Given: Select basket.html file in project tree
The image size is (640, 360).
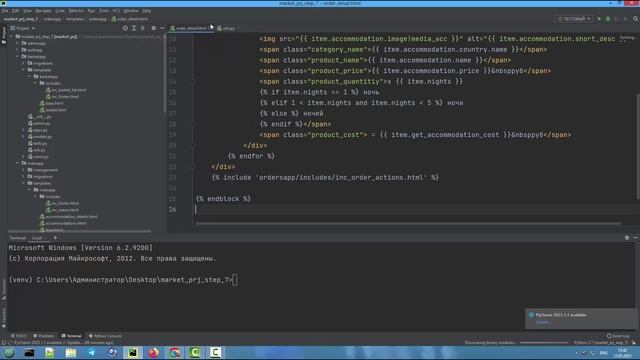Looking at the screenshot, I should click(53, 110).
